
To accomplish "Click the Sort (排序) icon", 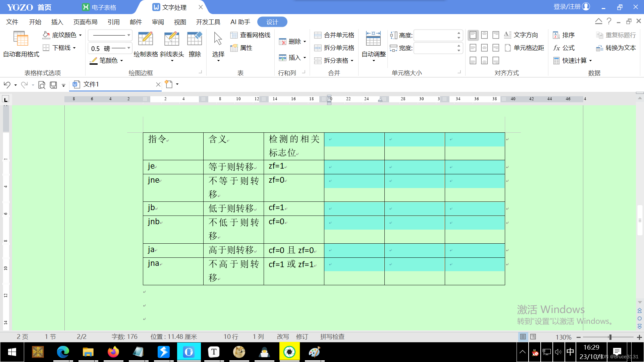I will 556,35.
